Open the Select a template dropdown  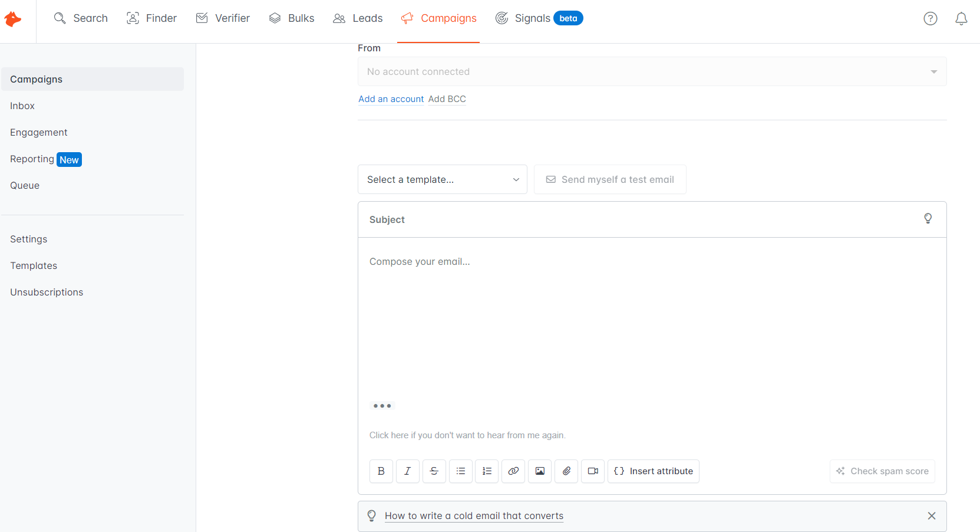443,179
